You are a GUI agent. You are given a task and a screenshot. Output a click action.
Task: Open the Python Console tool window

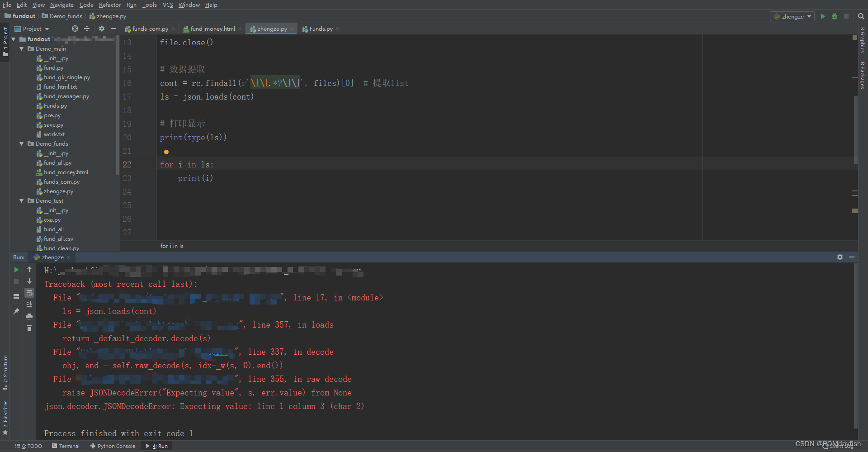click(113, 446)
